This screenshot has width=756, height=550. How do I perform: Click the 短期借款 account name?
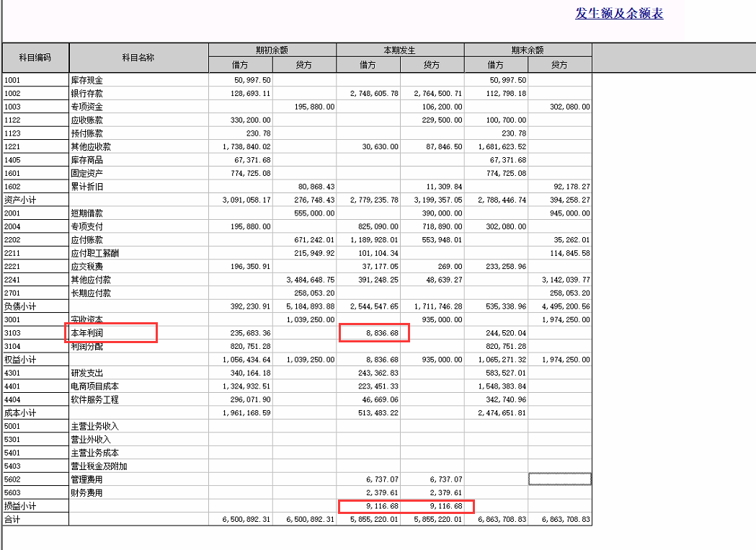point(86,213)
